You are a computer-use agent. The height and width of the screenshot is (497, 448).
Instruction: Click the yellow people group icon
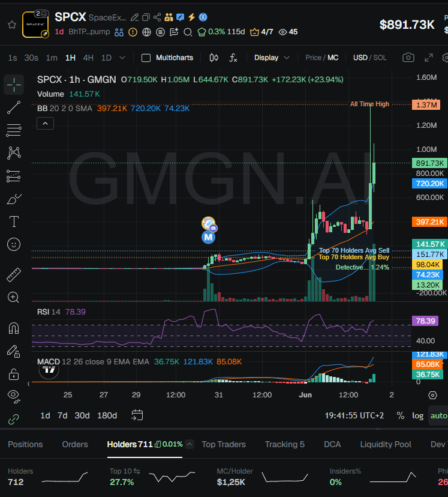point(169,17)
